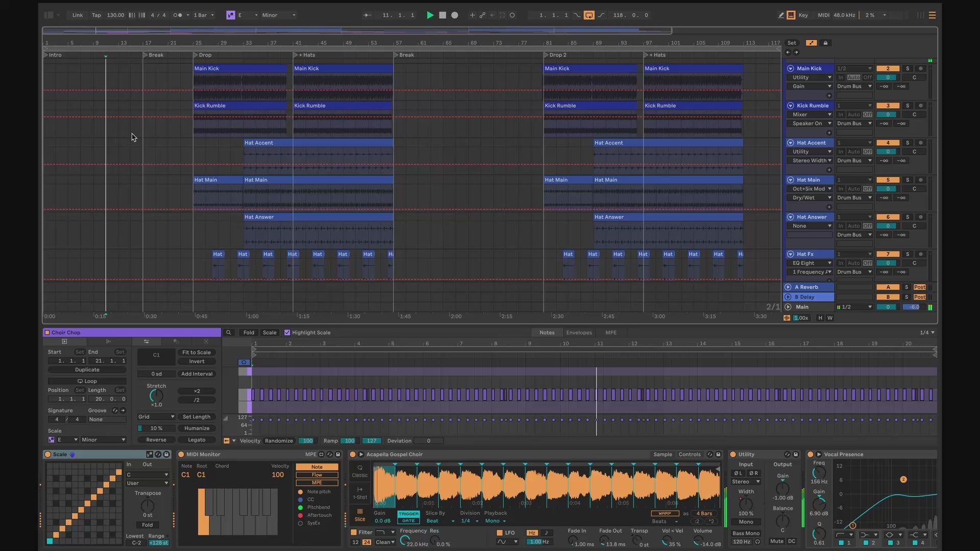Expand the Drum Bus output chooser on Hat Main

pos(854,198)
